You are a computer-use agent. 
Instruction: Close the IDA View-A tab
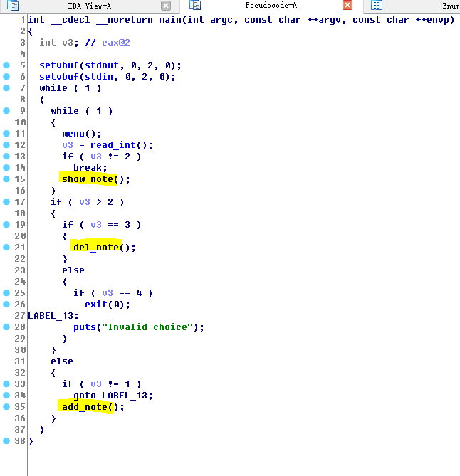click(x=166, y=6)
